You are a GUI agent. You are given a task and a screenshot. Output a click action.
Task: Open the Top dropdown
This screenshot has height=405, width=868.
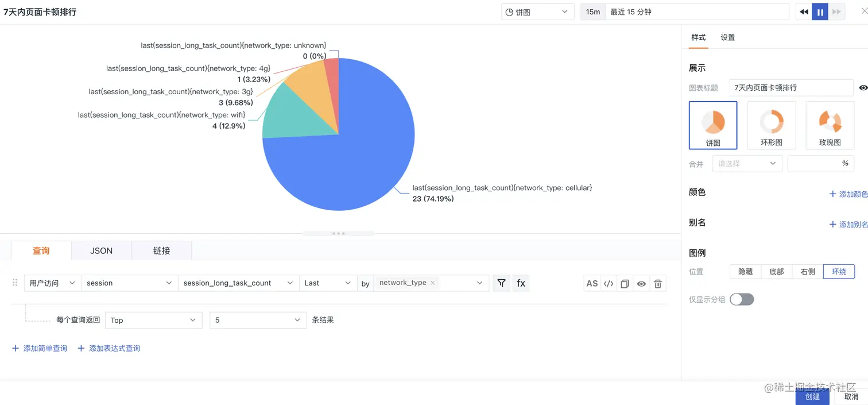point(153,320)
